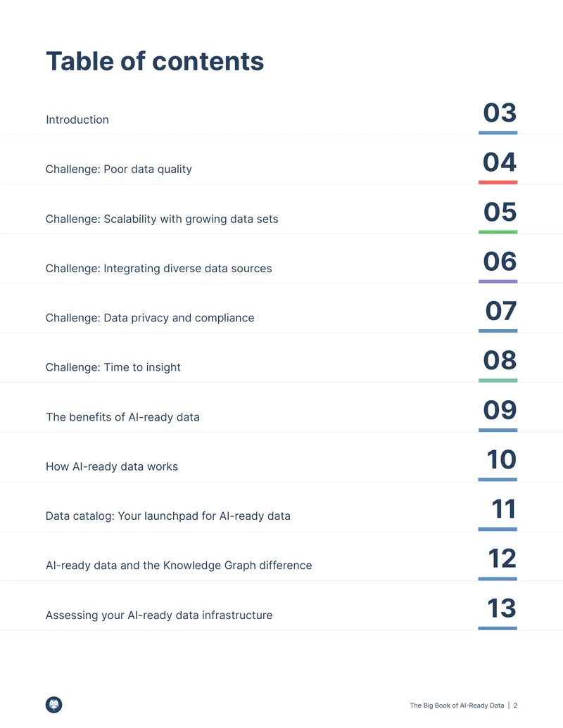Viewport: 563px width, 728px height.
Task: Click The Big Book of AI-Ready Data footer
Action: tap(457, 705)
